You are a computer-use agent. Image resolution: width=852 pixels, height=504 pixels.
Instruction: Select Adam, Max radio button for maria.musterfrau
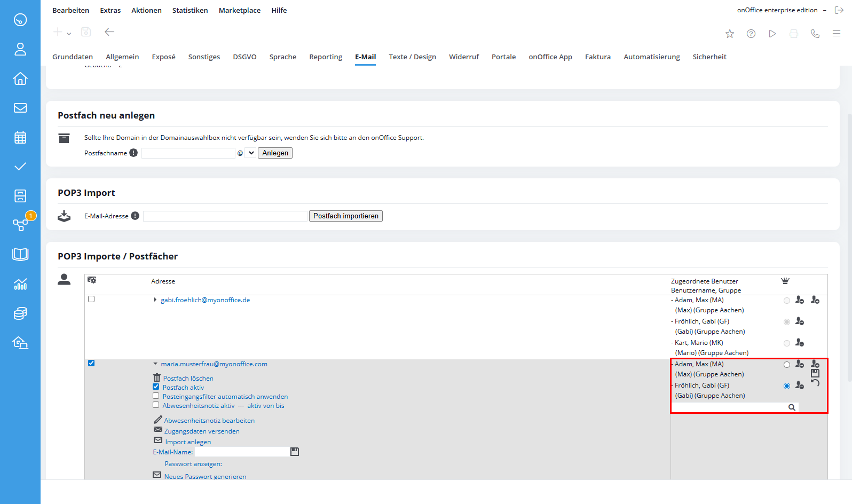[x=786, y=365]
